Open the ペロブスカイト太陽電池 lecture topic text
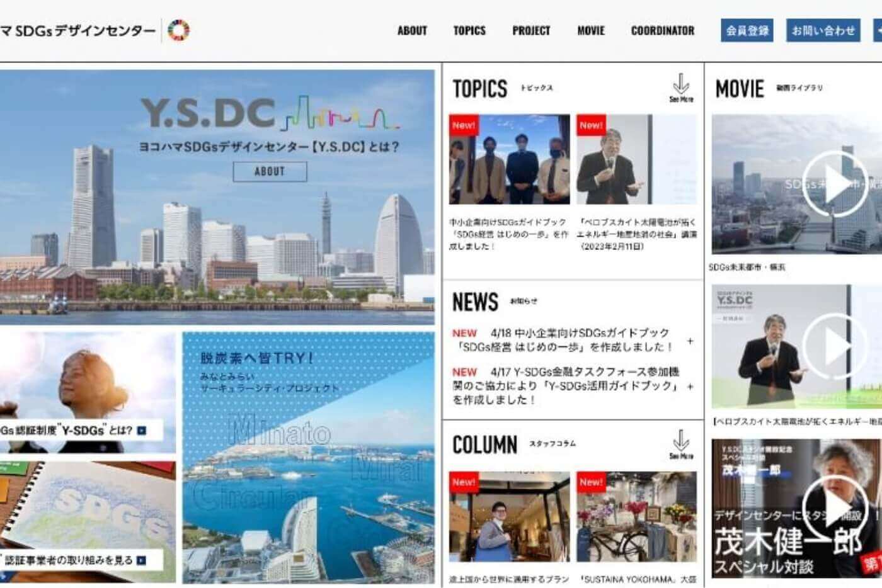Image resolution: width=882 pixels, height=588 pixels. click(636, 234)
